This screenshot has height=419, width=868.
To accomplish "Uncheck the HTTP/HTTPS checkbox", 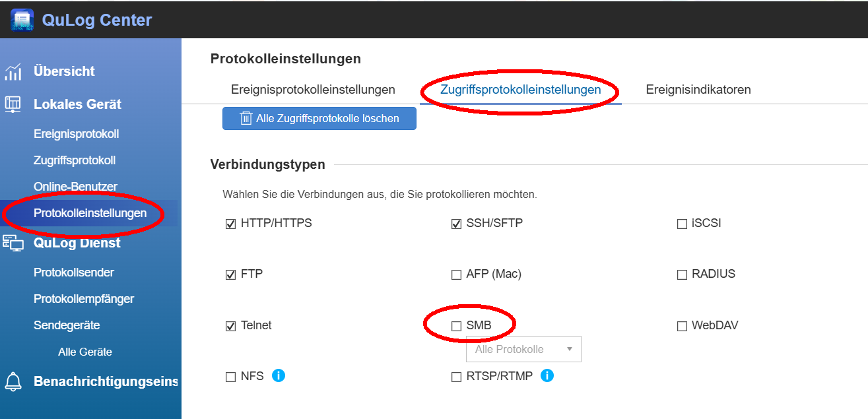I will point(230,224).
